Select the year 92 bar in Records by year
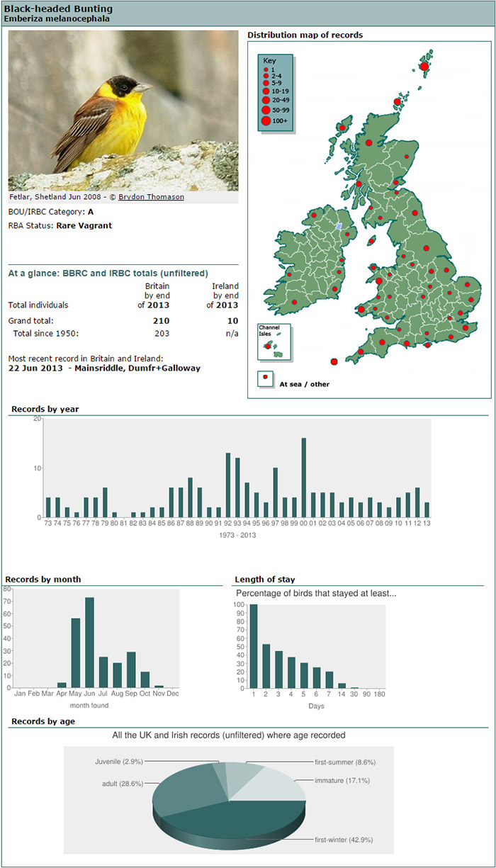496x868 pixels. point(228,485)
